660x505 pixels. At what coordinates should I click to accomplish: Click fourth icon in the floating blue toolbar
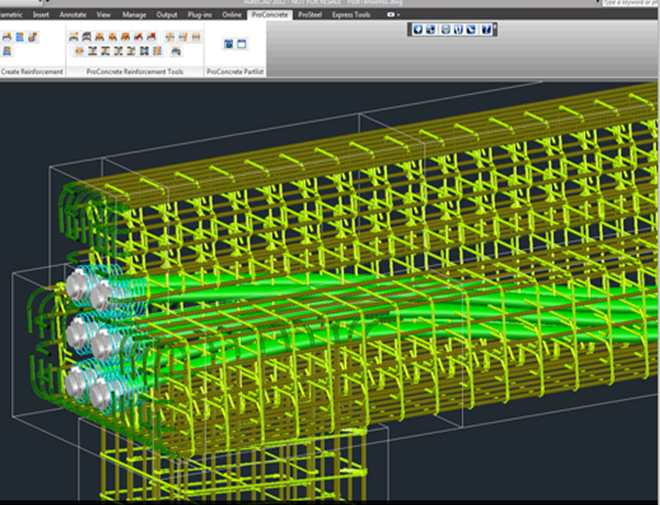(x=458, y=29)
